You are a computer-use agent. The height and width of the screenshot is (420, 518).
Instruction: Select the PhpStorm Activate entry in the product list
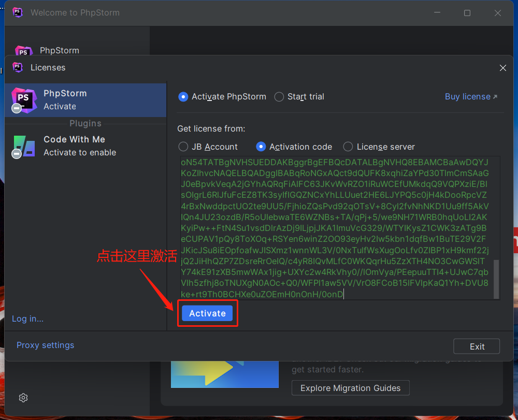(85, 100)
